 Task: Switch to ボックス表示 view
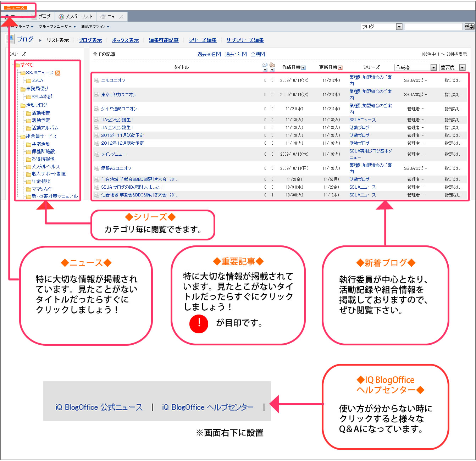(x=125, y=40)
